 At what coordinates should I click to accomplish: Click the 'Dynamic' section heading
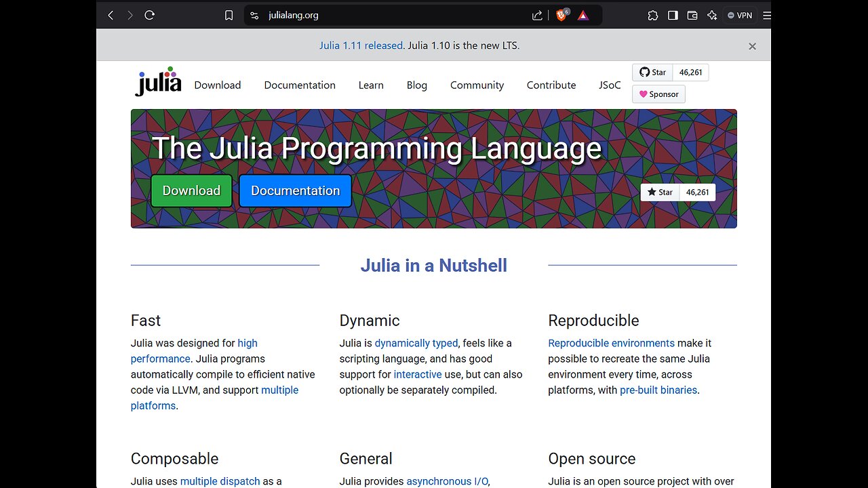pyautogui.click(x=370, y=321)
